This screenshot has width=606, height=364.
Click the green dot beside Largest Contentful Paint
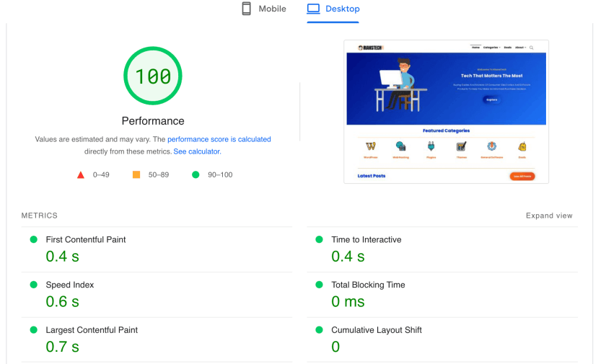click(x=34, y=329)
